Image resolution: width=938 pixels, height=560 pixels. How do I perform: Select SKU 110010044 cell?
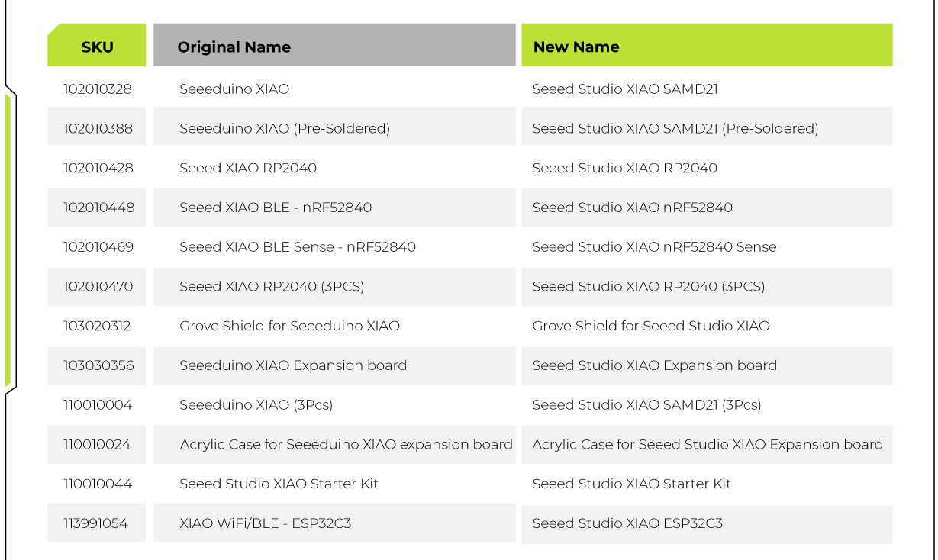click(97, 484)
